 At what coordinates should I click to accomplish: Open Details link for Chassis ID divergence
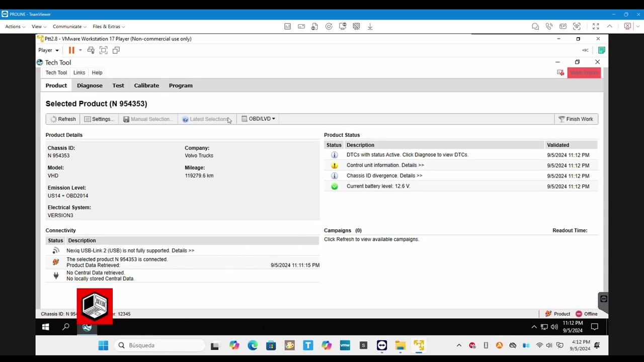[411, 176]
